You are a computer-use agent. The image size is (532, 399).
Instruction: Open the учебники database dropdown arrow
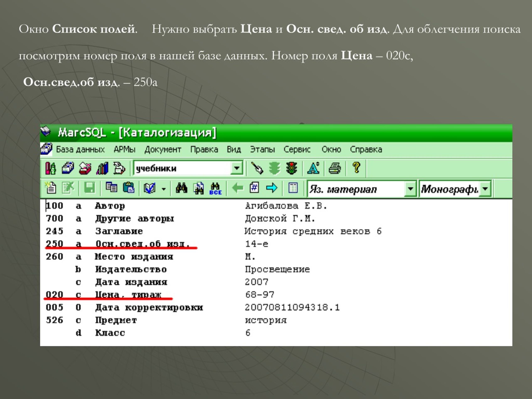click(237, 168)
